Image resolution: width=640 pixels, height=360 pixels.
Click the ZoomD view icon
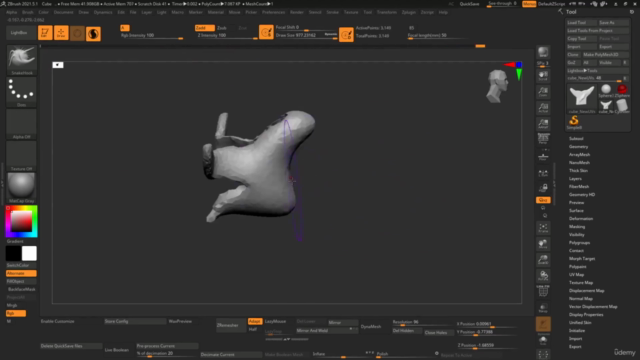click(x=543, y=260)
